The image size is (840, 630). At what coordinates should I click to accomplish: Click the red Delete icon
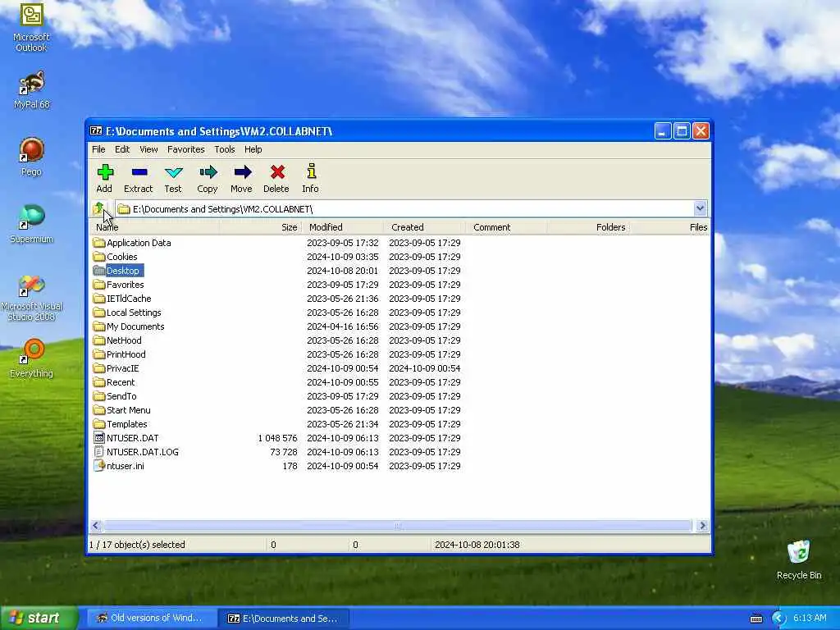pyautogui.click(x=277, y=172)
